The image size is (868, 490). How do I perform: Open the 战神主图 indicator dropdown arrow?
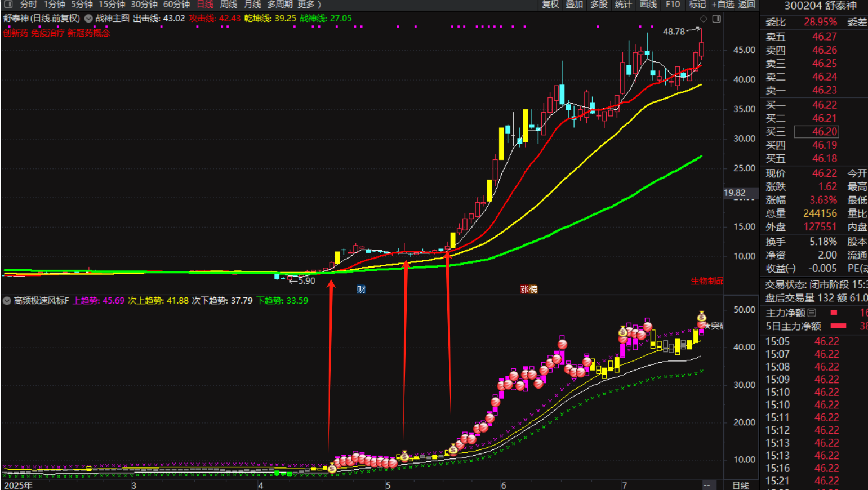(88, 18)
